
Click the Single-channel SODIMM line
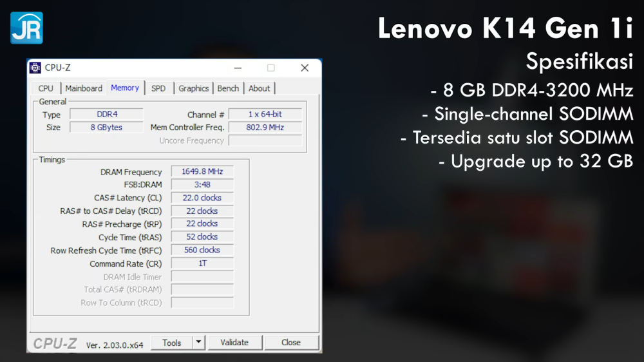[x=528, y=114]
